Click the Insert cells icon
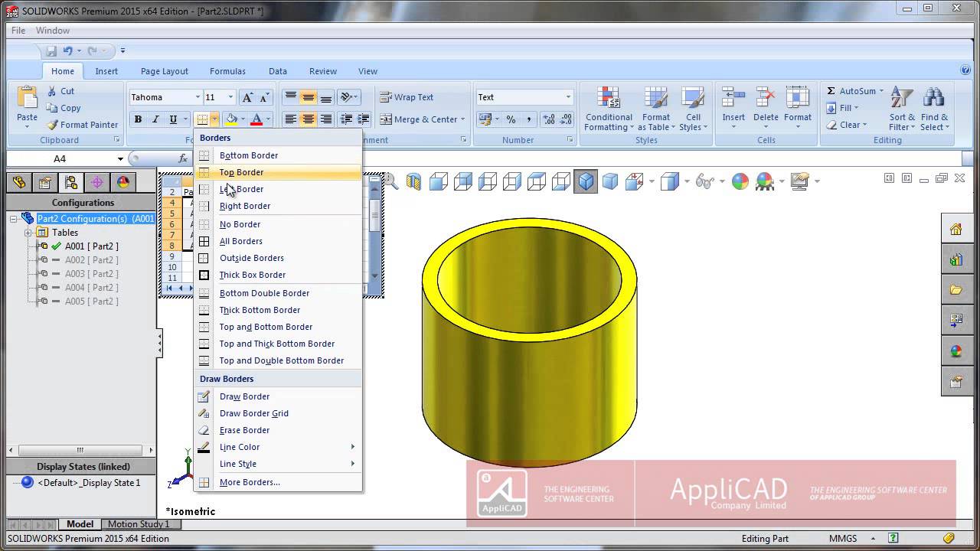The height and width of the screenshot is (551, 980). click(733, 97)
